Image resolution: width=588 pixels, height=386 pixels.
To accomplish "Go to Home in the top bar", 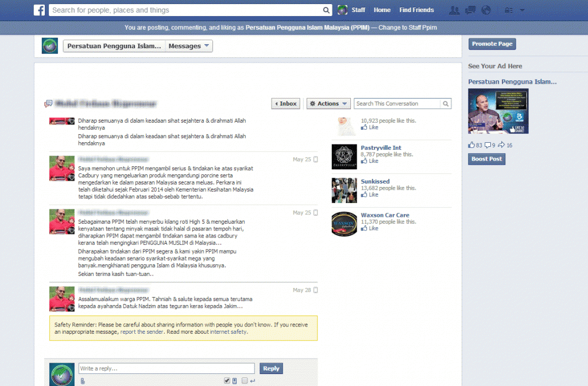I will (x=382, y=10).
